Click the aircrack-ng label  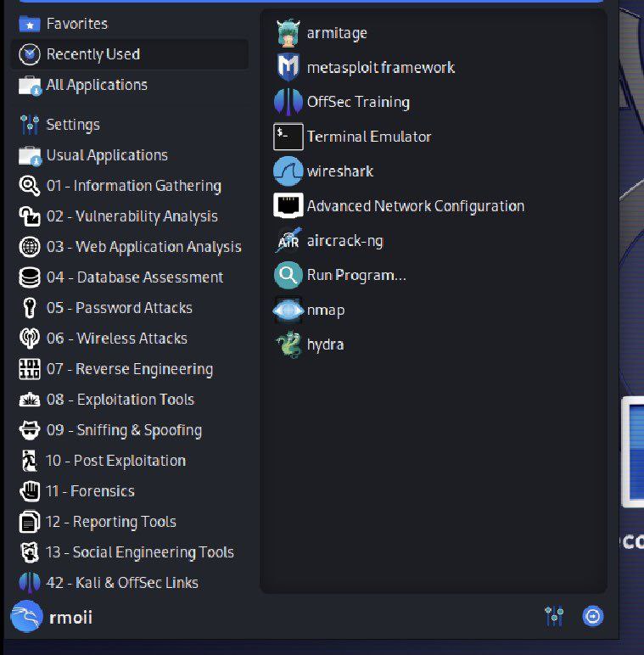pyautogui.click(x=345, y=241)
